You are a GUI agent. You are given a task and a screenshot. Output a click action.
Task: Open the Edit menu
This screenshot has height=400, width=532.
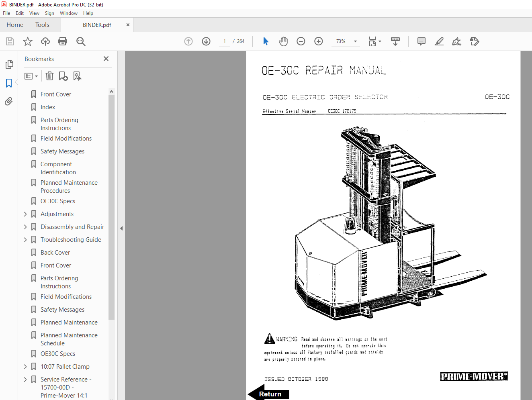[20, 13]
